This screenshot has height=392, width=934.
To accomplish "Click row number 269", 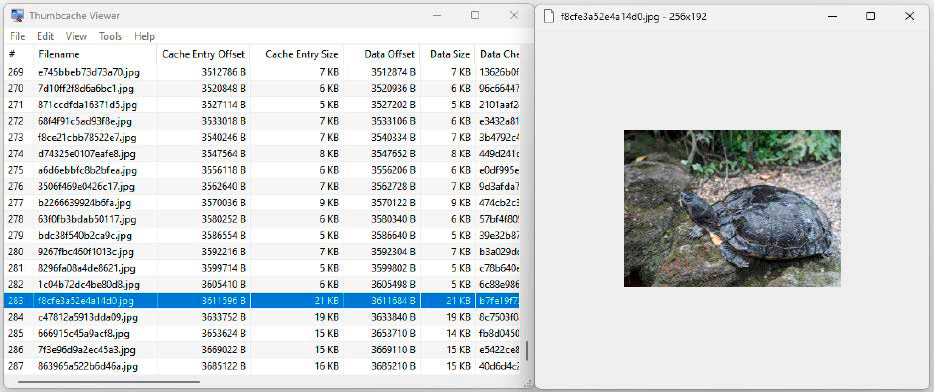I will pos(15,73).
